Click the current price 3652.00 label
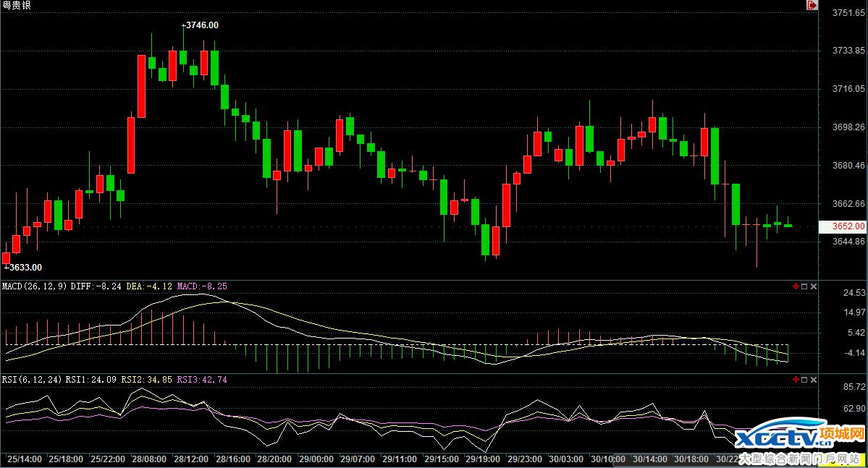The image size is (868, 468). [x=843, y=226]
